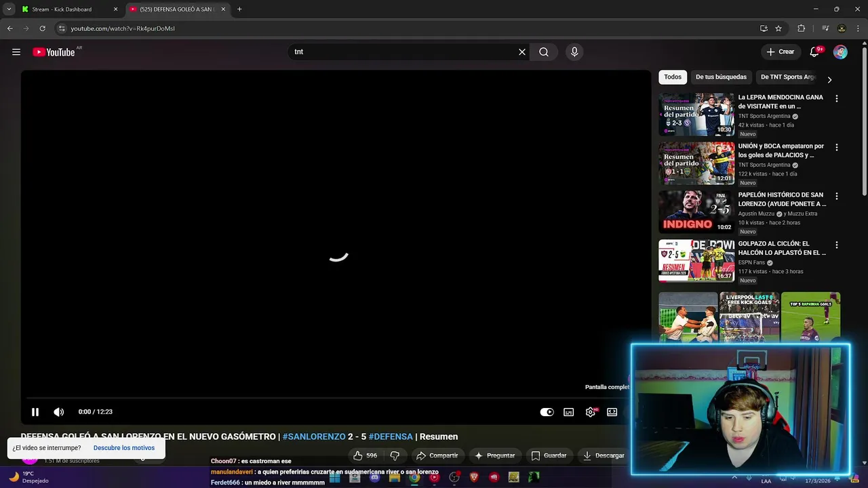868x488 pixels.
Task: Install the app via address bar icon
Action: point(764,28)
